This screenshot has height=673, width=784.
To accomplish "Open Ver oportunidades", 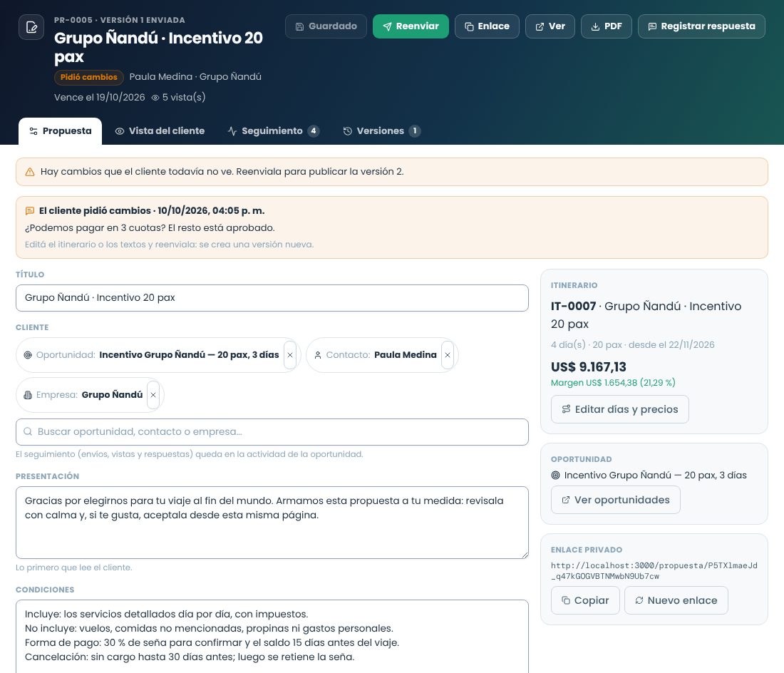I will pos(616,500).
